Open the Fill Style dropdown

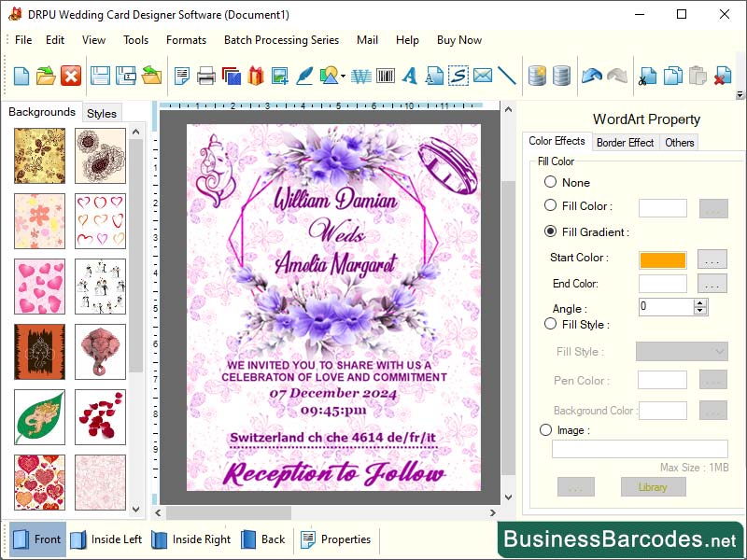tap(681, 350)
